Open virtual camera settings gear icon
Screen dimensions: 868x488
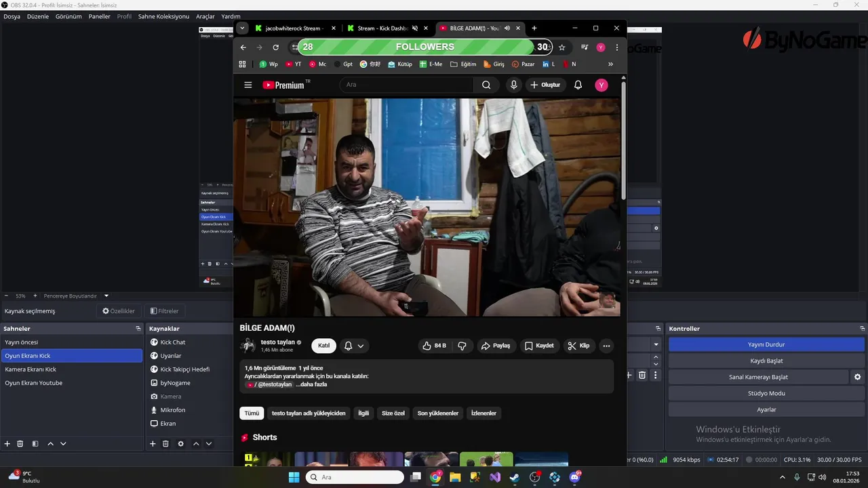pyautogui.click(x=857, y=377)
